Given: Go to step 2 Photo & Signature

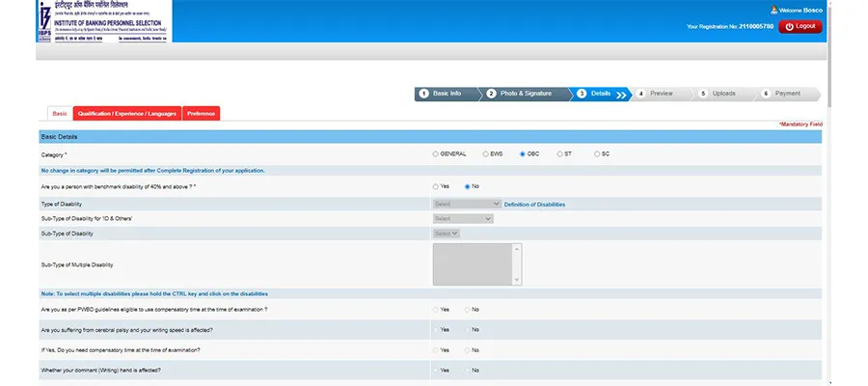Looking at the screenshot, I should click(524, 94).
